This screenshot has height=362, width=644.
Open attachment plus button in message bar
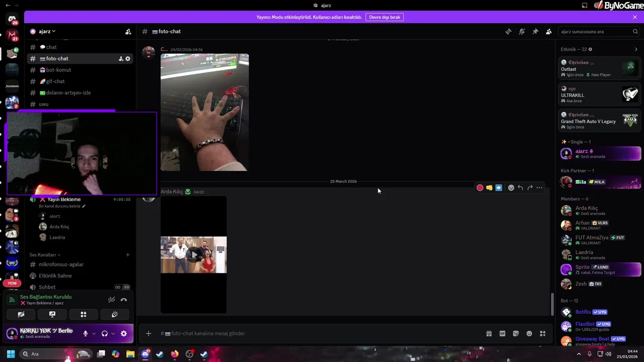pos(148,333)
